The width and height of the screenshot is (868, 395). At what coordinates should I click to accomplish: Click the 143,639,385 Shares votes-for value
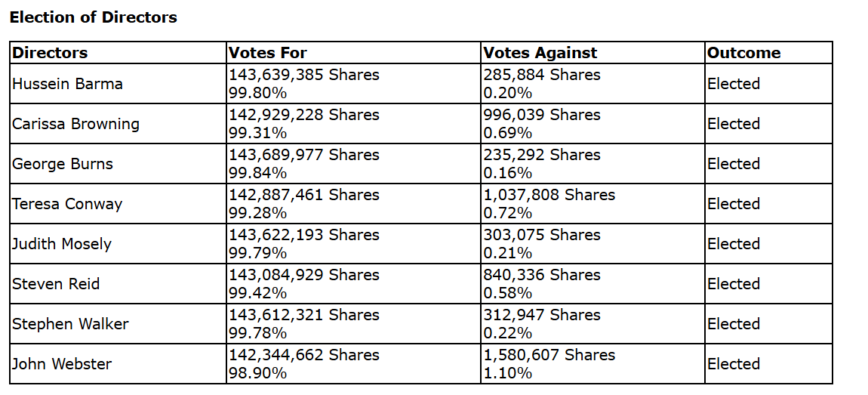click(x=304, y=76)
